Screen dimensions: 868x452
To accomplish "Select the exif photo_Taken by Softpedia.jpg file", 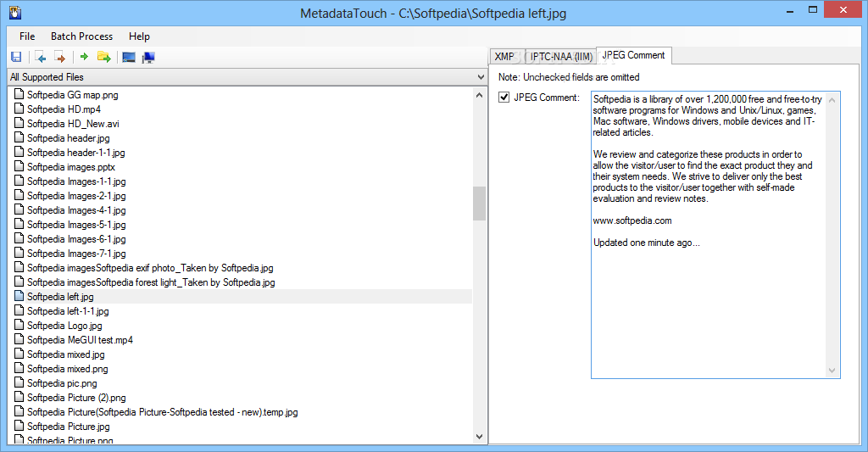I will [x=150, y=267].
